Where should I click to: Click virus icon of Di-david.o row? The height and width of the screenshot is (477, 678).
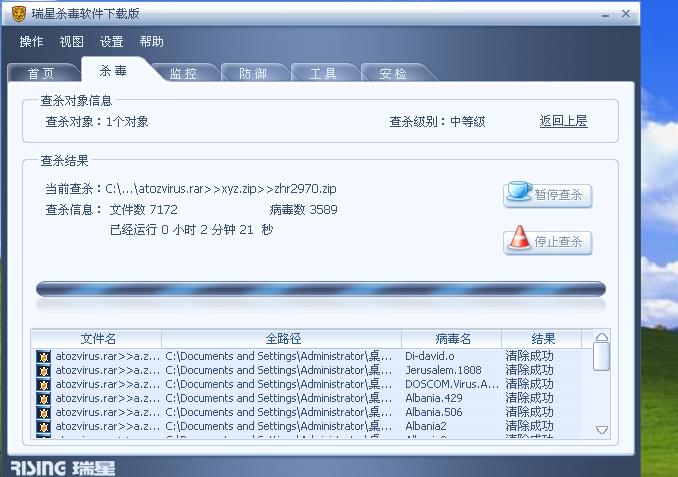click(x=43, y=357)
